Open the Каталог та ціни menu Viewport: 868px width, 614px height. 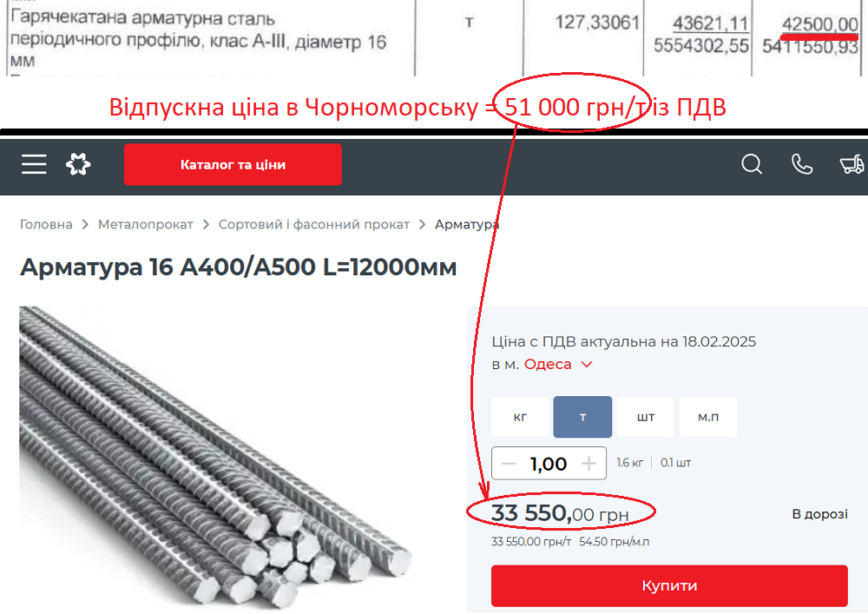click(233, 164)
